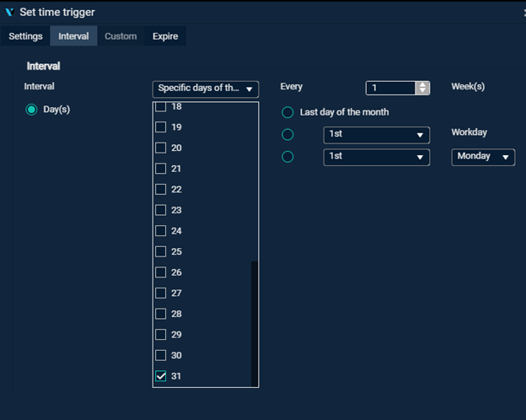Viewport: 526px width, 420px height.
Task: Select the Custom tab
Action: tap(121, 36)
